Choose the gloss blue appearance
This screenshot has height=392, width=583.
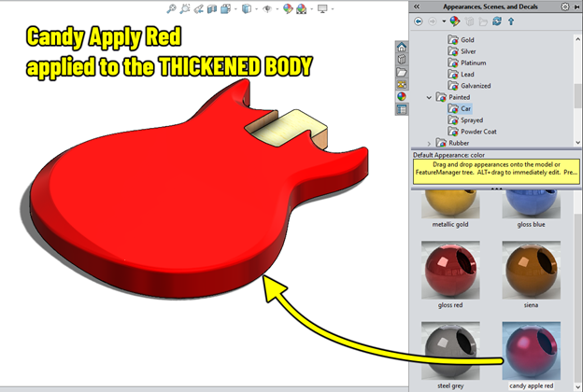pyautogui.click(x=531, y=209)
